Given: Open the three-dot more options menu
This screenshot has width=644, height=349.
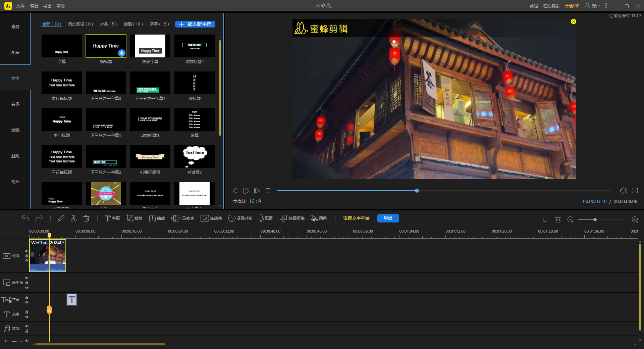Looking at the screenshot, I should click(606, 6).
